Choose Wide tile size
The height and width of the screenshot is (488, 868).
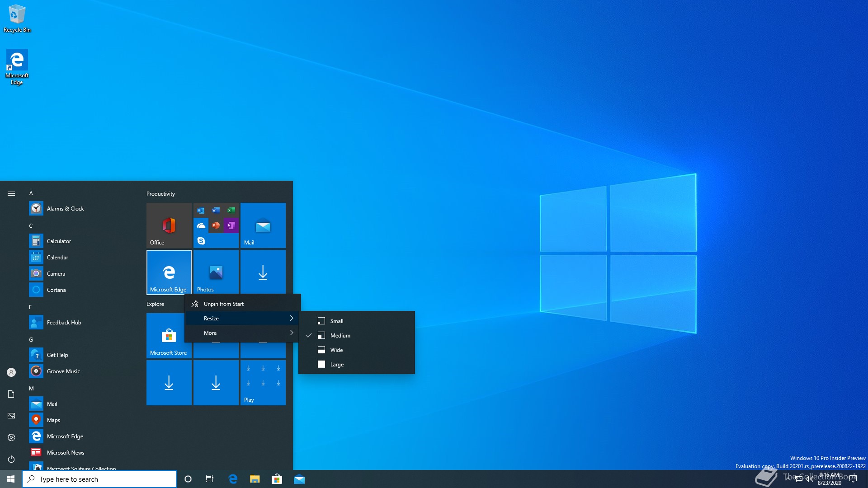[x=357, y=350]
